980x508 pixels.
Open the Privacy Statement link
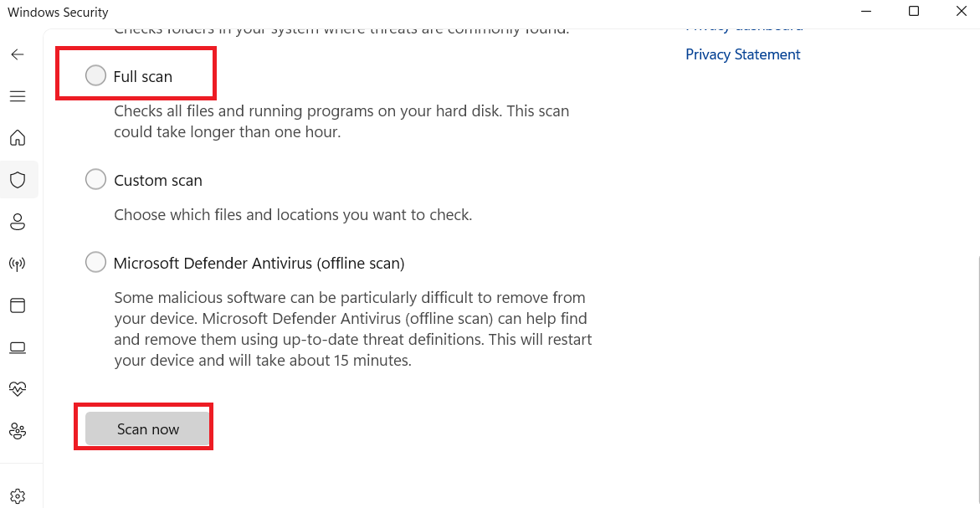coord(742,54)
